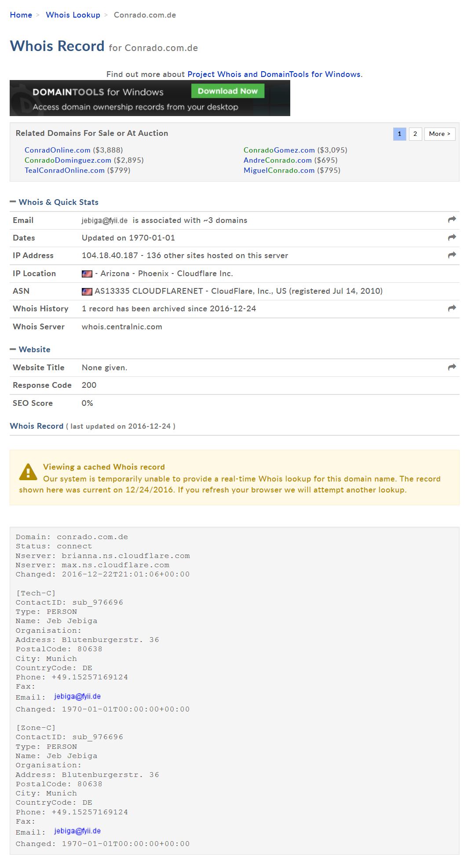The width and height of the screenshot is (471, 868).
Task: Click IP address 104.18.40.187 text
Action: pos(110,255)
